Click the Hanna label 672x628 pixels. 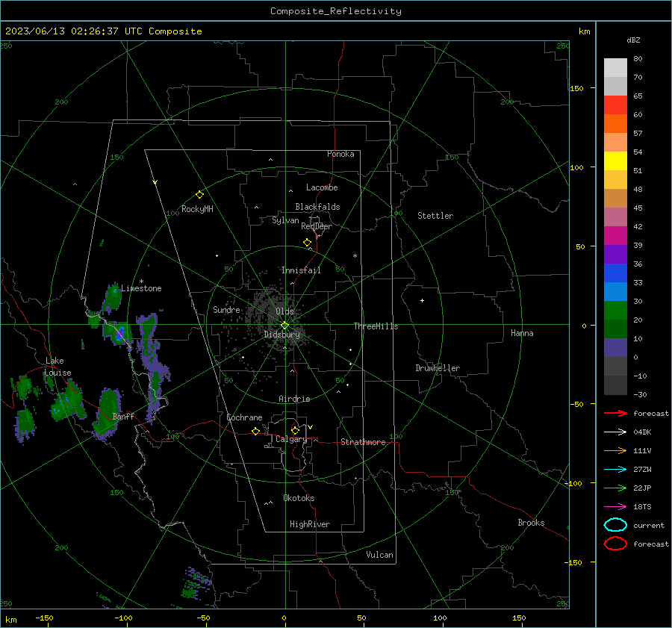[522, 333]
